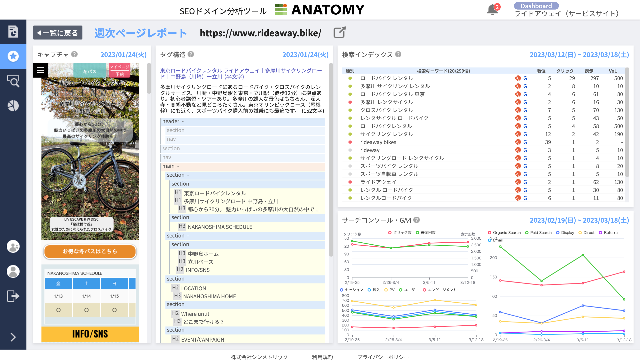640x364 pixels.
Task: Open page URL in external window icon
Action: click(x=339, y=33)
